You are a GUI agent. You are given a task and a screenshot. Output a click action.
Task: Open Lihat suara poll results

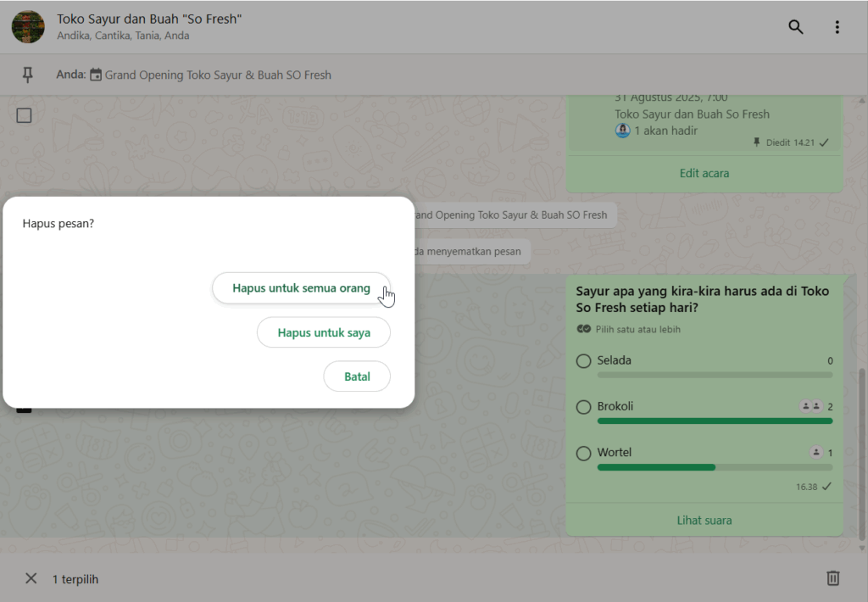704,520
